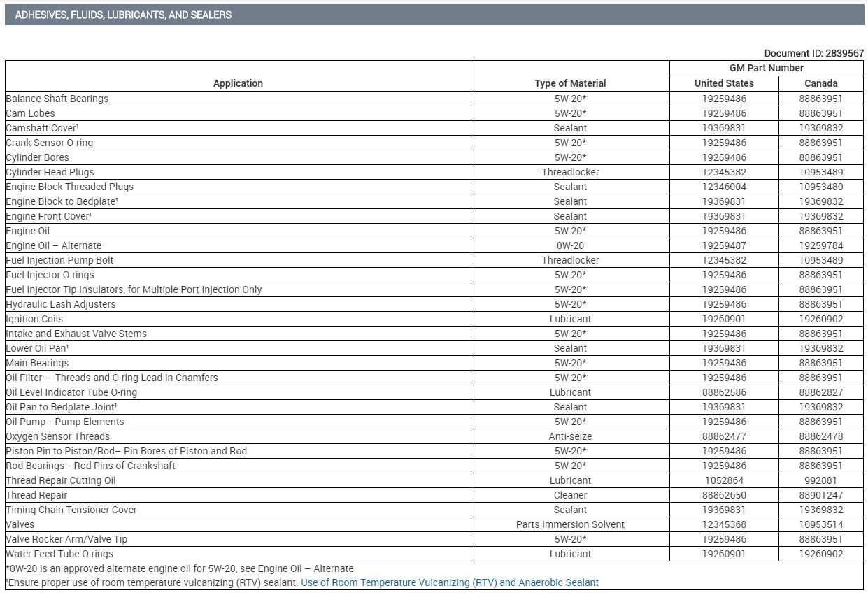Click the GM Part Number header
This screenshot has height=595, width=868.
[x=767, y=68]
